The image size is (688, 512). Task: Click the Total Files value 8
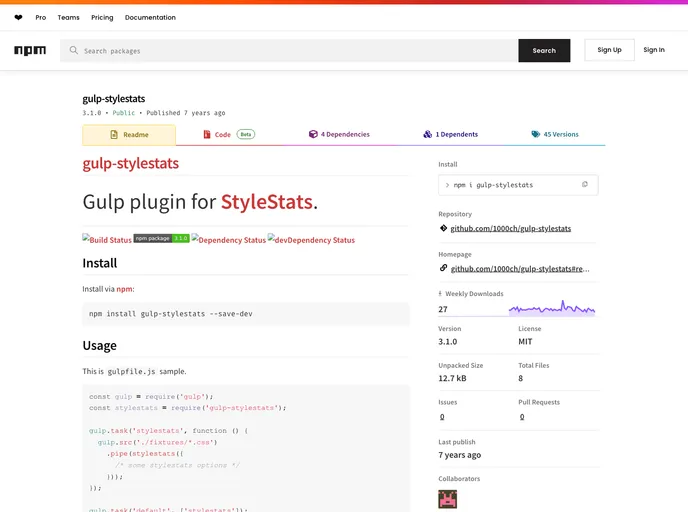click(520, 378)
